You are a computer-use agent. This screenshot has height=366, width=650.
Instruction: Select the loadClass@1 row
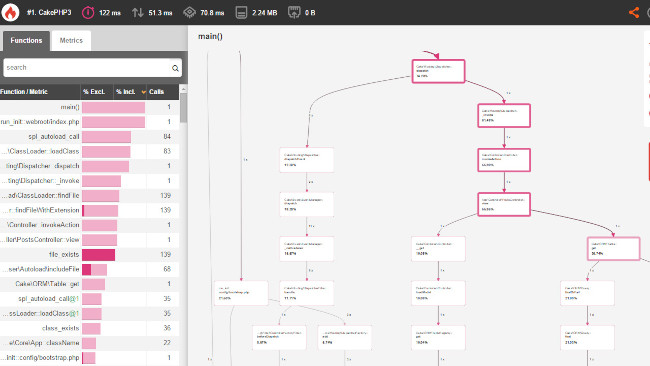[x=90, y=313]
